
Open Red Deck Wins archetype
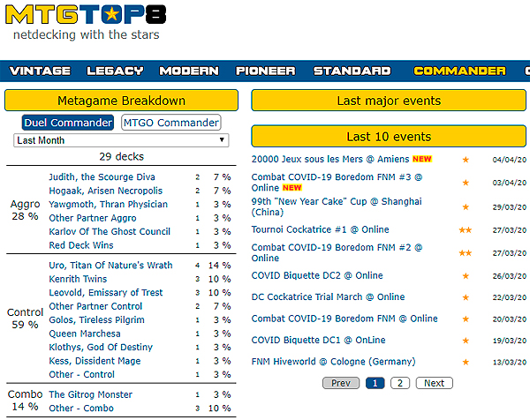coord(81,245)
